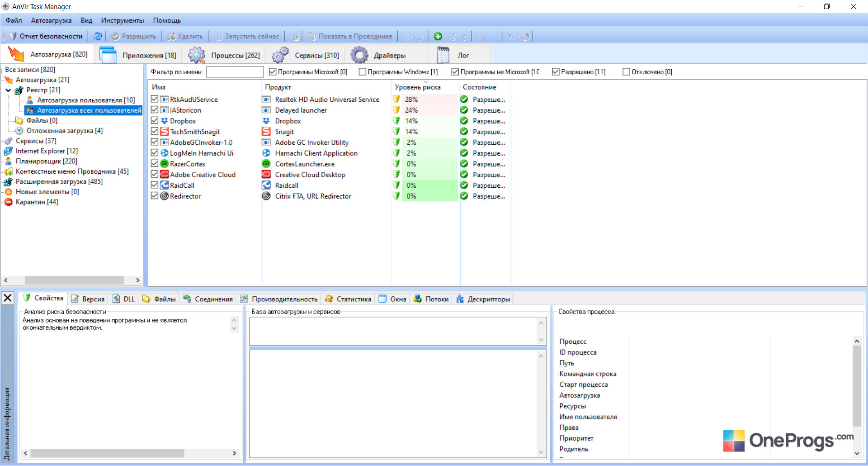The image size is (868, 466).
Task: Click the Adobe Creative Cloud red icon
Action: [x=165, y=175]
